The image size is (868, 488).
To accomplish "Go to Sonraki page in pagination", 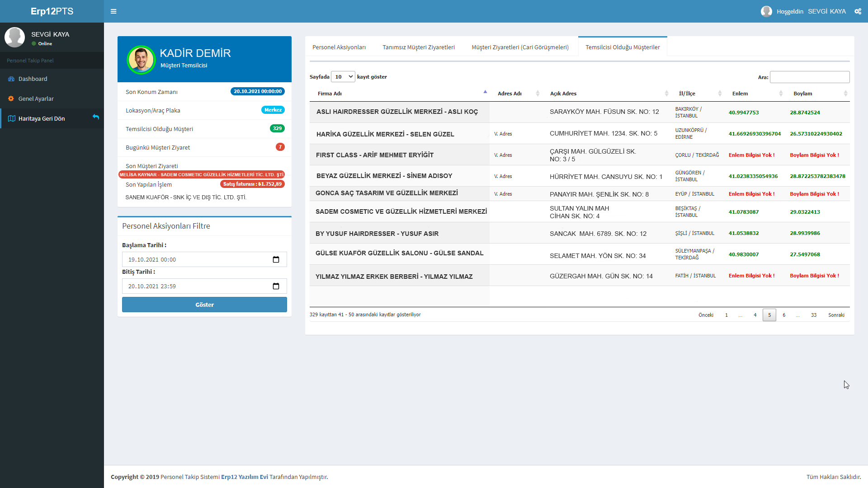I will 836,315.
